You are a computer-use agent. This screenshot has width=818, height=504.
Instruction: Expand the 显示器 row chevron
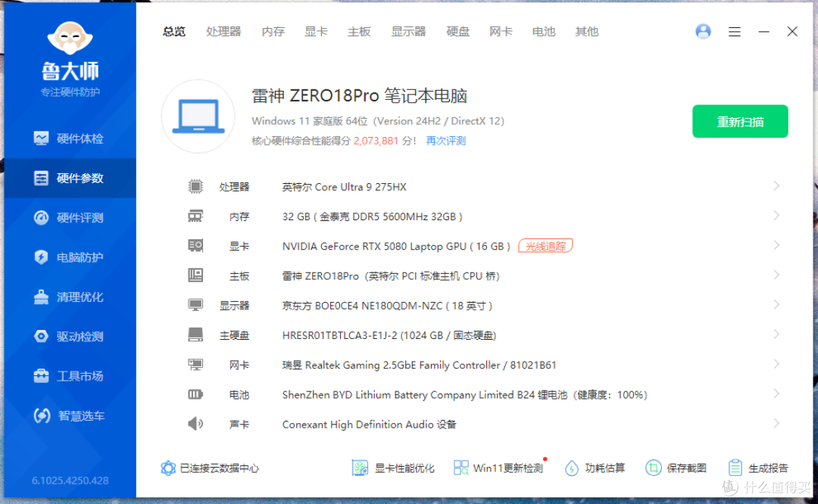(776, 305)
